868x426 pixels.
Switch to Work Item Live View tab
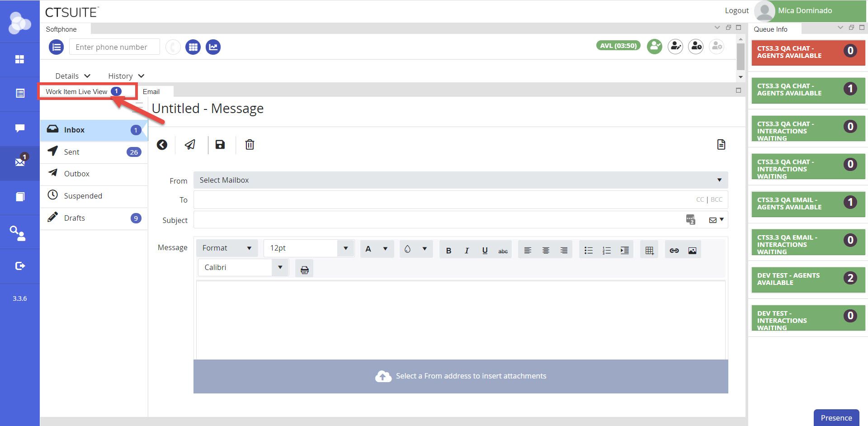click(x=77, y=92)
